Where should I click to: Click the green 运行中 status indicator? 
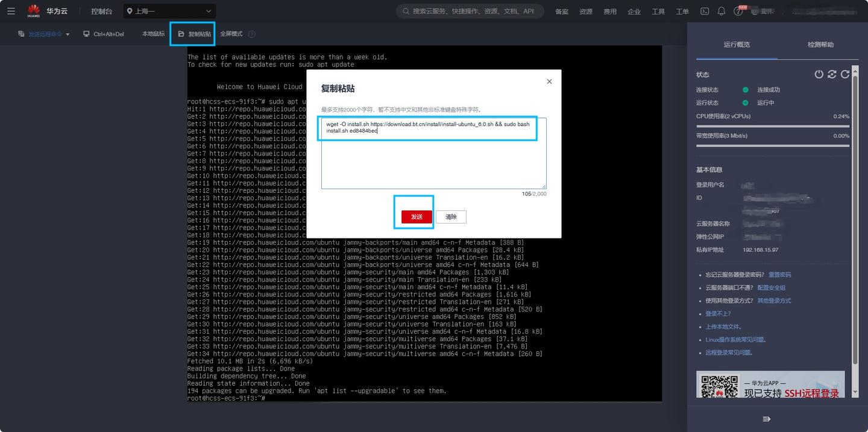(746, 103)
